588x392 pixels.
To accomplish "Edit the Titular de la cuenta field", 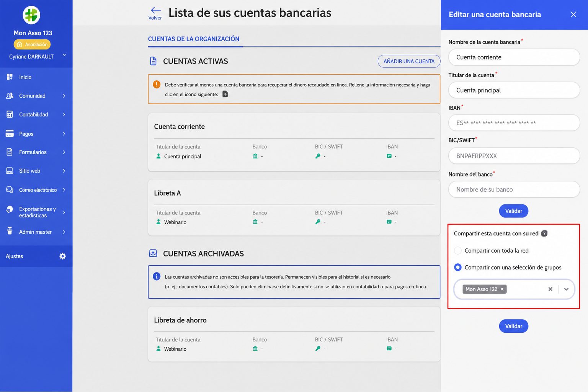I will tap(514, 90).
